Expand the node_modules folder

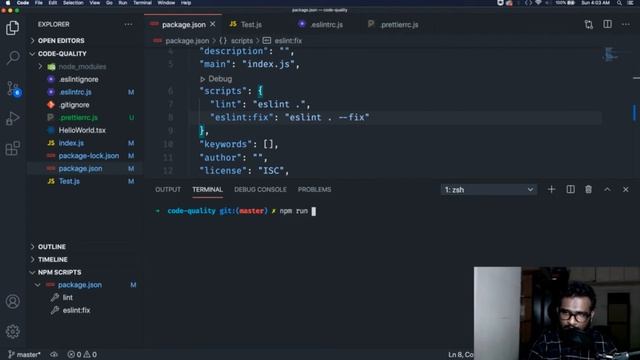point(82,67)
